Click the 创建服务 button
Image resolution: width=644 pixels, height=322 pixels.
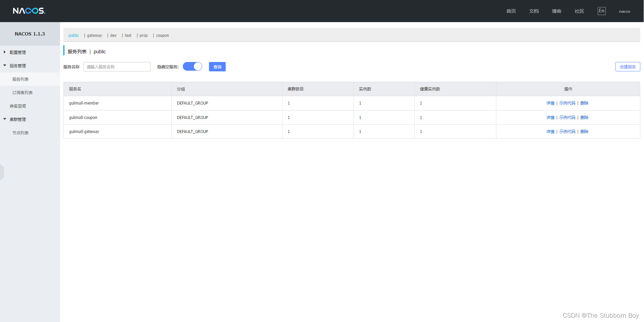coord(628,67)
